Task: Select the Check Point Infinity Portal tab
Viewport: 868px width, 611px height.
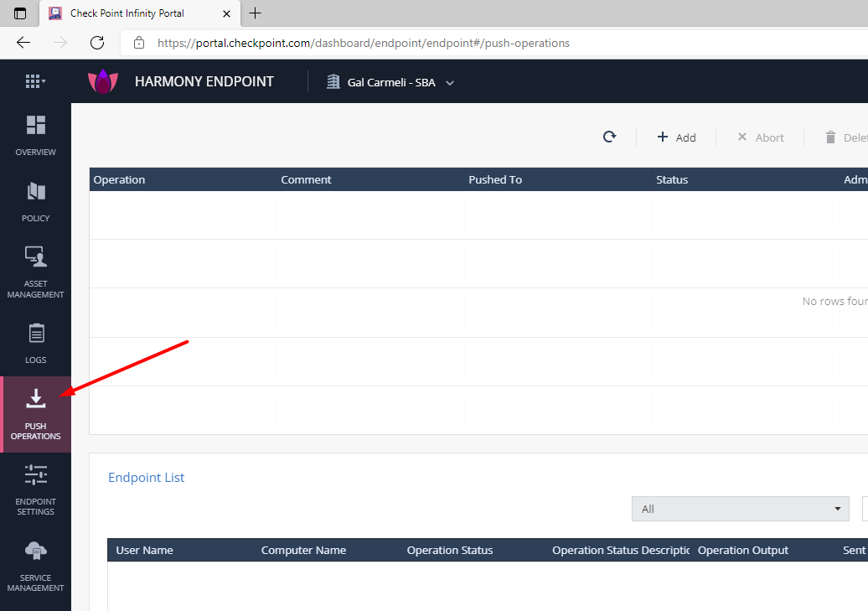Action: (139, 13)
